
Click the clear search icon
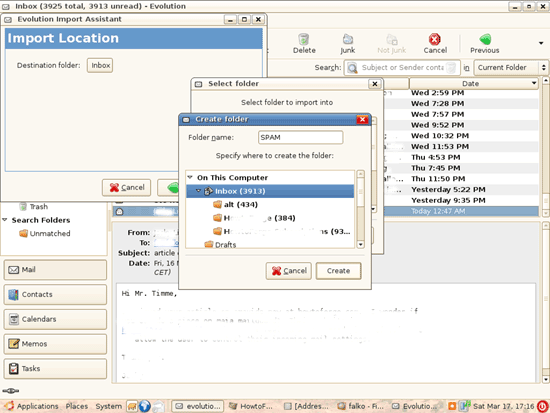[451, 67]
